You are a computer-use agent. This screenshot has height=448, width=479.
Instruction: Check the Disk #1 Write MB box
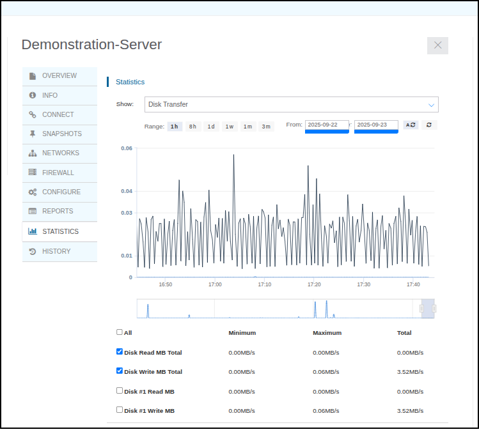120,410
